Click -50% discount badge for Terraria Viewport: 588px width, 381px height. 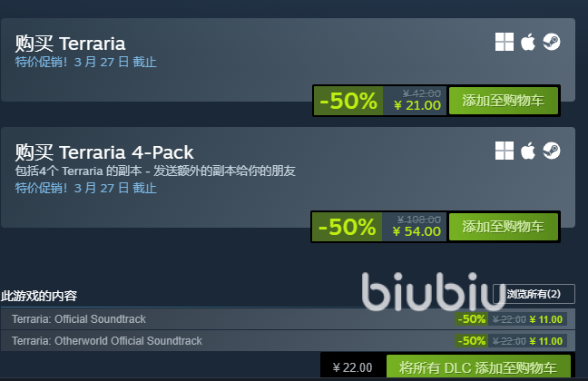pyautogui.click(x=348, y=101)
